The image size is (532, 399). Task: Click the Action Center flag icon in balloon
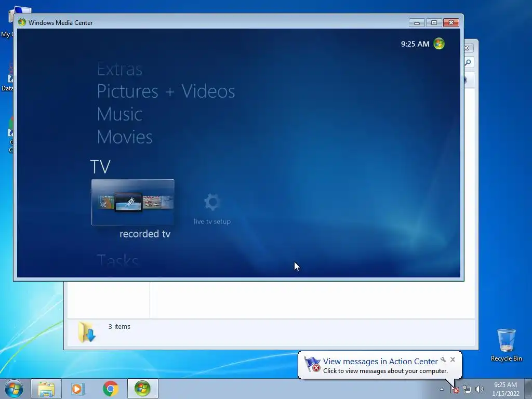312,364
